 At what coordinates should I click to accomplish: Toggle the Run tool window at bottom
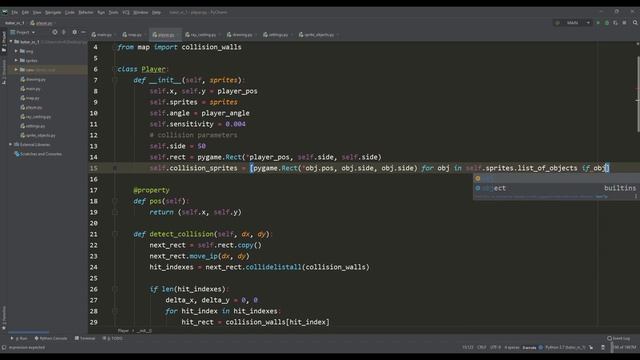click(19, 338)
